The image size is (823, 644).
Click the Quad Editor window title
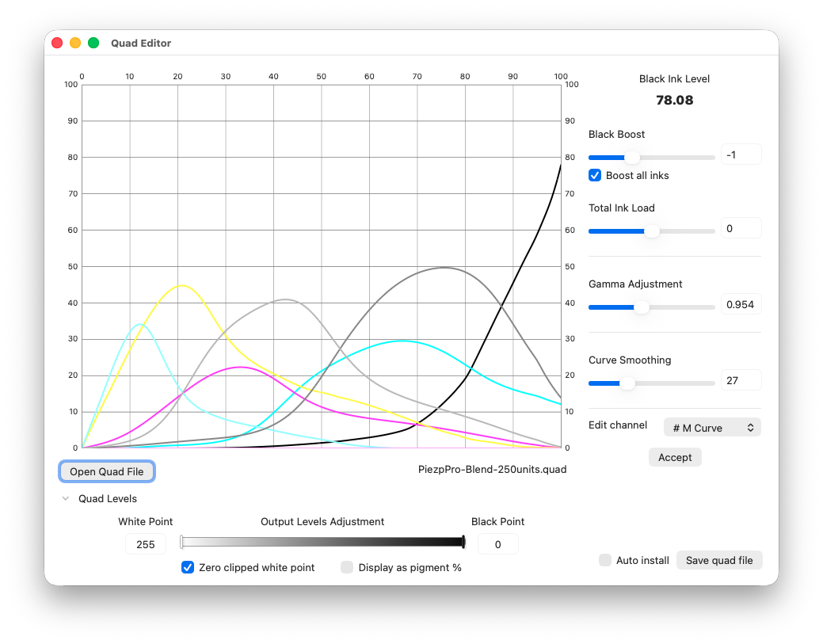pyautogui.click(x=141, y=43)
